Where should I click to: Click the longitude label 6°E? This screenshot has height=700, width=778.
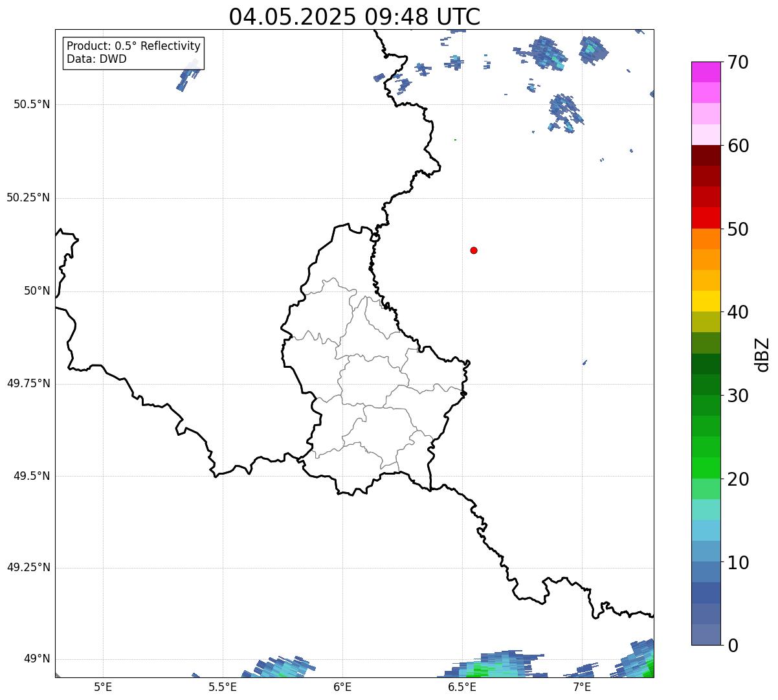point(342,686)
